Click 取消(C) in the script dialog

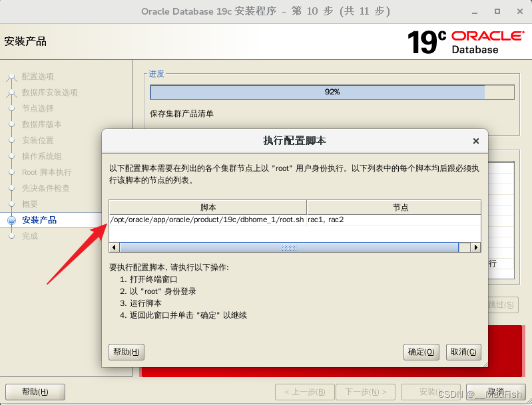[463, 352]
